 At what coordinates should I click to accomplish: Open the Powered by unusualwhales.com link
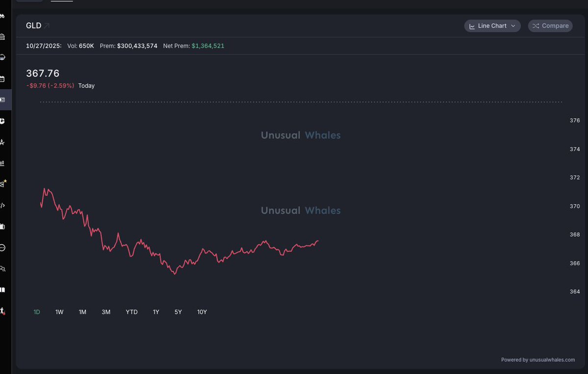537,360
